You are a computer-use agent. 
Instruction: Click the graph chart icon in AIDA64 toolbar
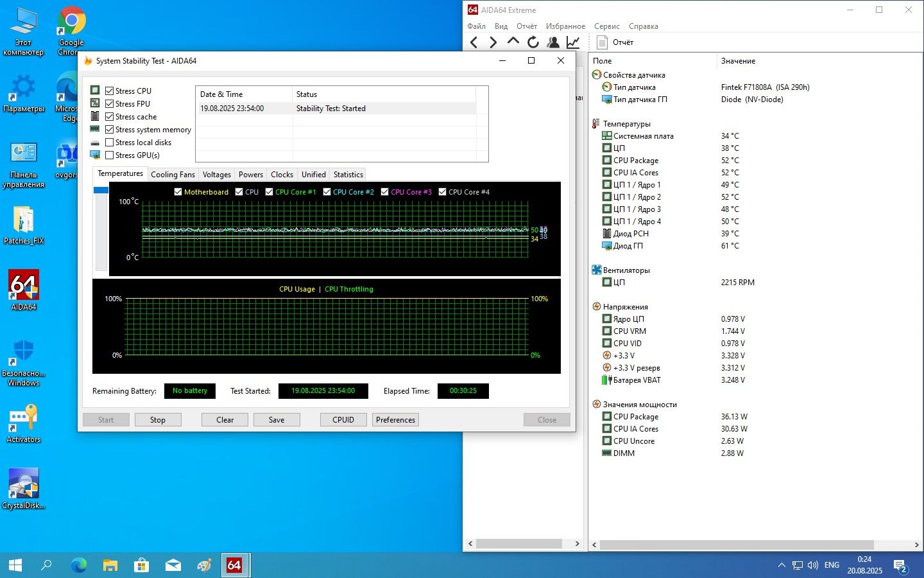(573, 42)
